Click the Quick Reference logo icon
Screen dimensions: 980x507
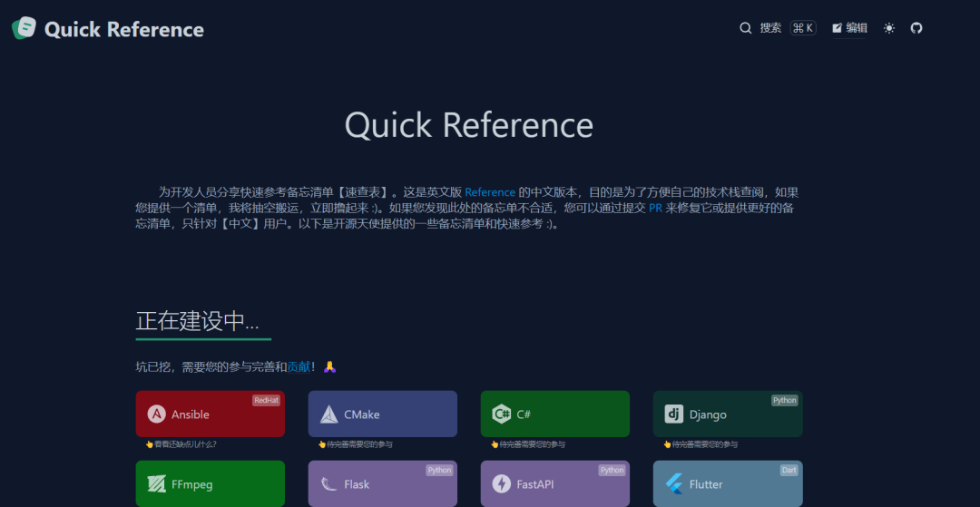point(24,28)
